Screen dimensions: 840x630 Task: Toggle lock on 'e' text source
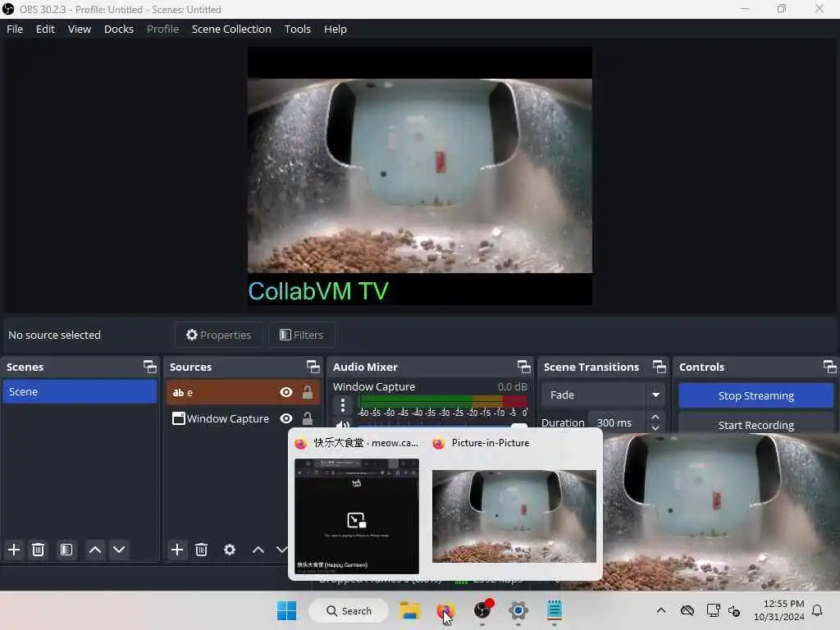[308, 392]
